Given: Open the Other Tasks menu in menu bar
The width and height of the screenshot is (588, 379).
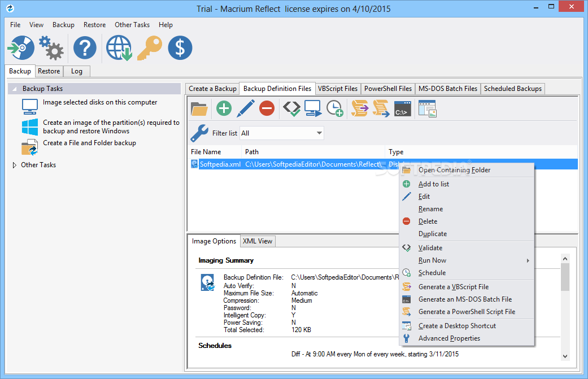Looking at the screenshot, I should click(x=132, y=25).
